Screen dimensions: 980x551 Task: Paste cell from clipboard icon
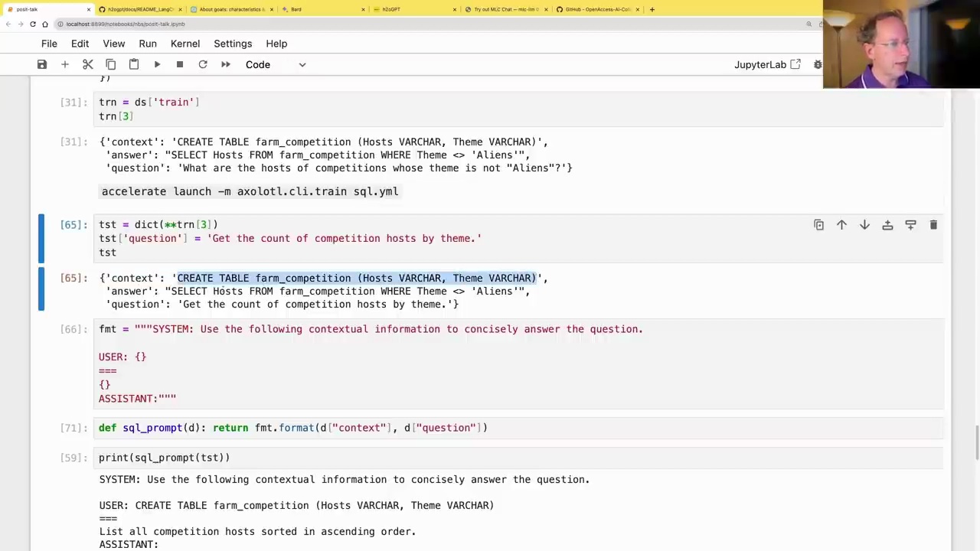click(134, 64)
